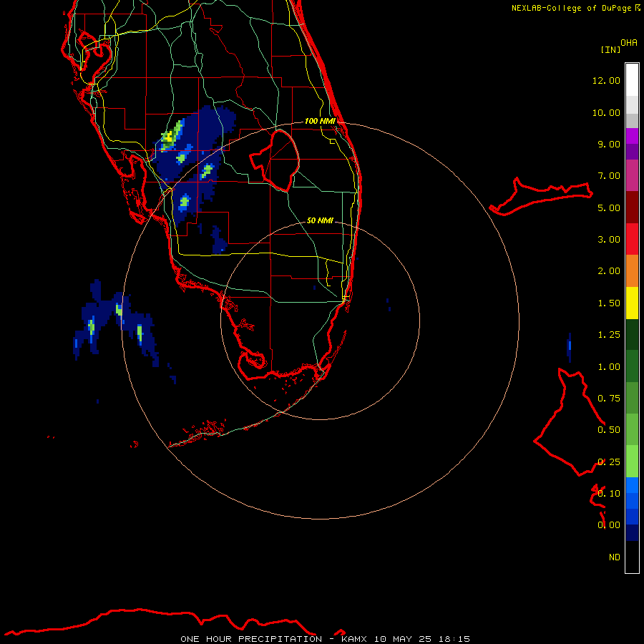Pick the green swatch beside 1.00
Viewport: 644px width, 644px height.
click(632, 366)
